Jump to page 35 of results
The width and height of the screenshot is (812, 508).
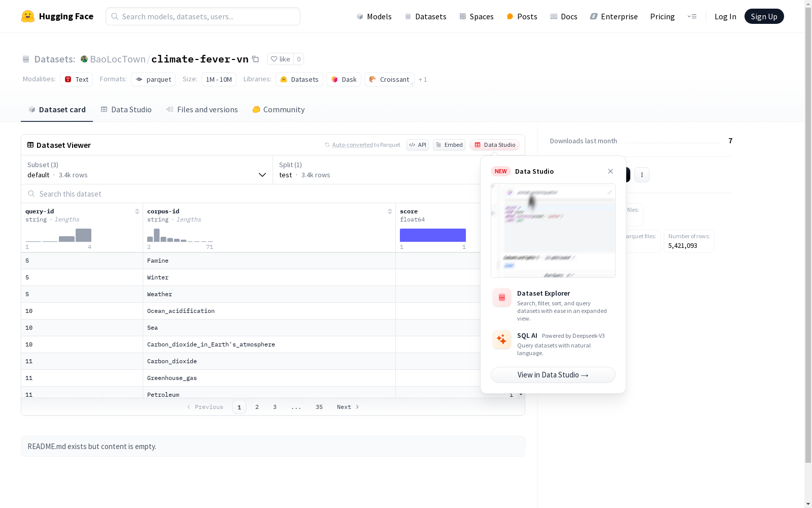click(x=319, y=407)
